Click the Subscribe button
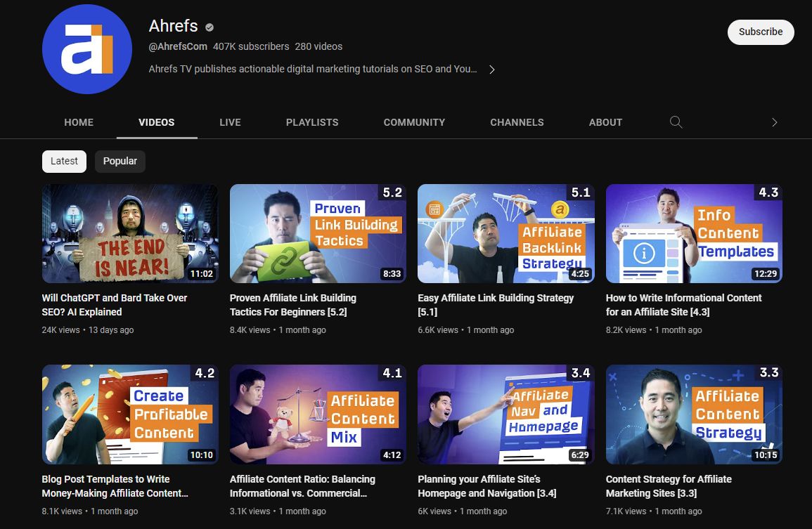812x529 pixels. (x=760, y=32)
